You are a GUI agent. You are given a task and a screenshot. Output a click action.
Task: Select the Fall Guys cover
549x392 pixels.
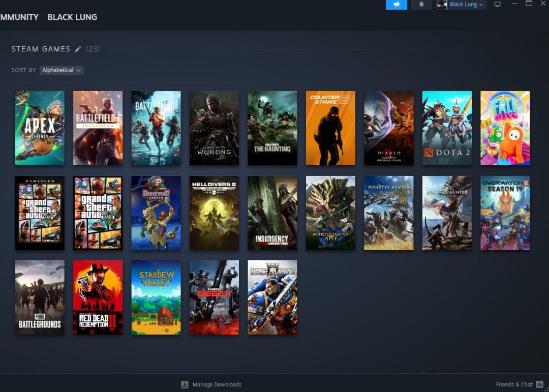(x=505, y=128)
